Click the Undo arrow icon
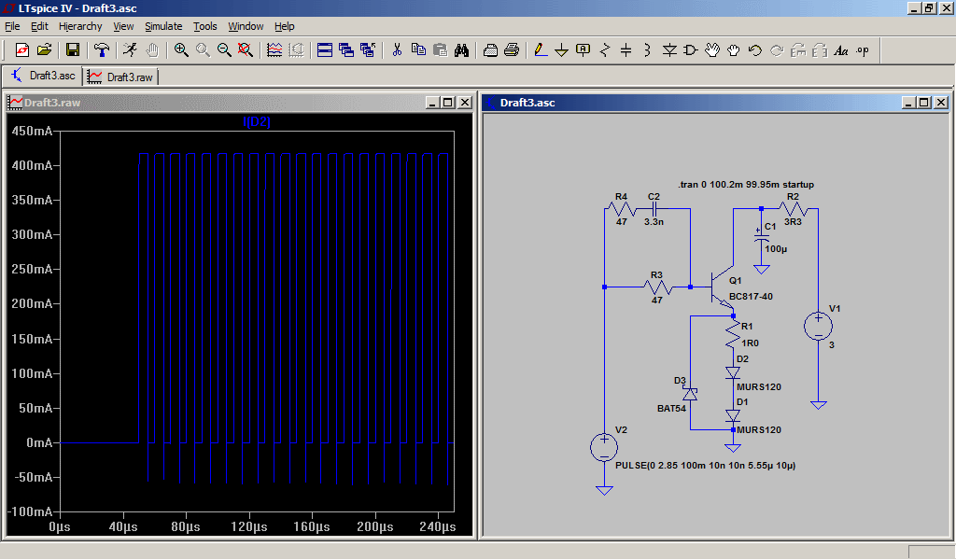The image size is (956, 560). (x=754, y=50)
